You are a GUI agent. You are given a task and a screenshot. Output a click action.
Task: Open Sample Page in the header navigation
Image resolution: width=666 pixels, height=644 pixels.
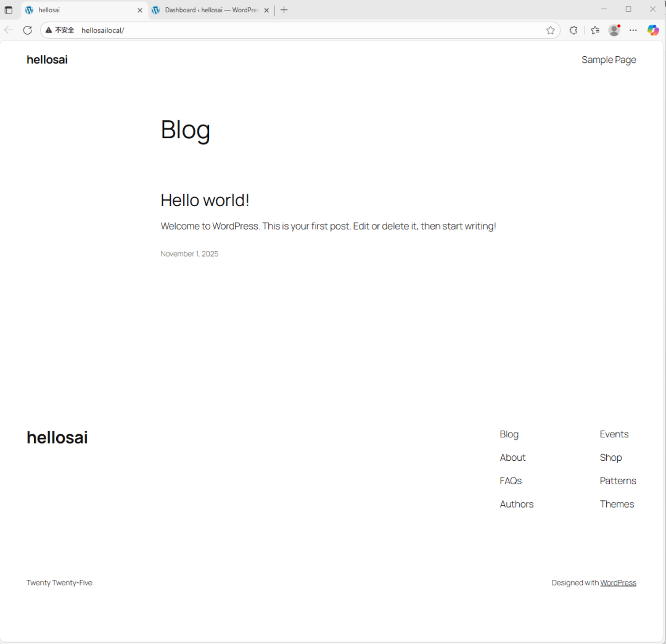(609, 60)
